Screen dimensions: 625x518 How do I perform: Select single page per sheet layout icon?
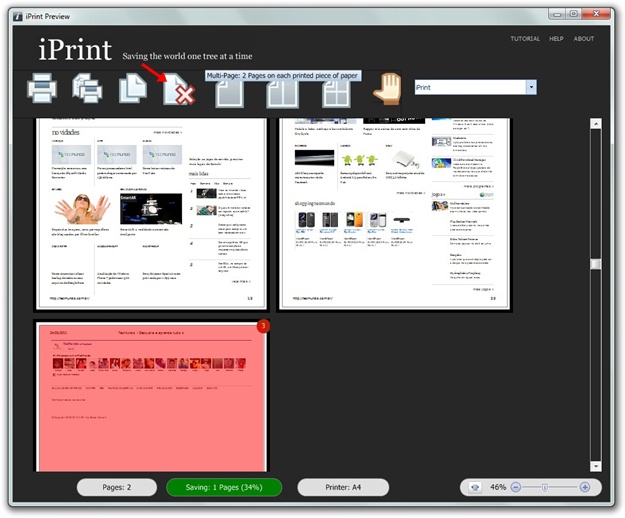pos(230,94)
